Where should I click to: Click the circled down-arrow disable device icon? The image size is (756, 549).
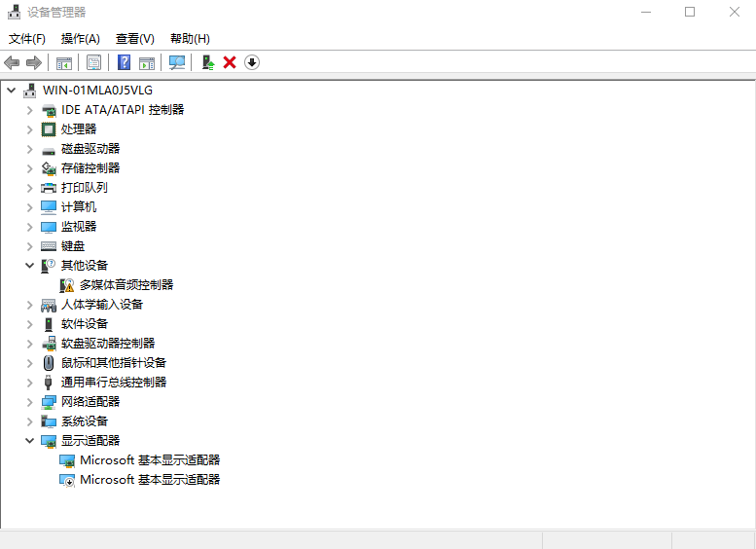pos(252,62)
